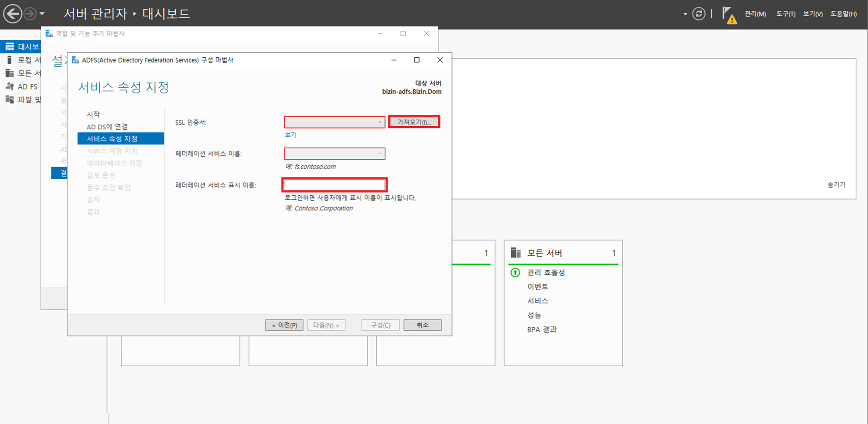This screenshot has height=424, width=868.
Task: Select the 서비스 속성 지정 step
Action: click(121, 138)
